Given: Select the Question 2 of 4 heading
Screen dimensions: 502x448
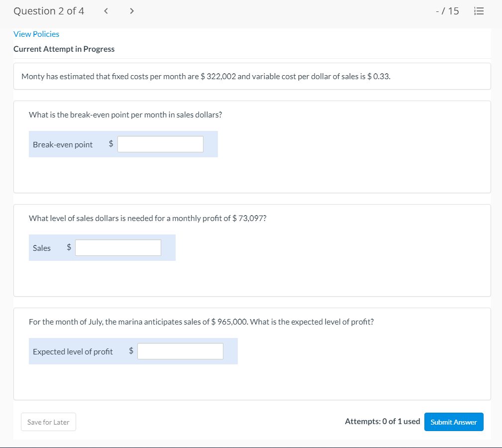Looking at the screenshot, I should point(48,10).
